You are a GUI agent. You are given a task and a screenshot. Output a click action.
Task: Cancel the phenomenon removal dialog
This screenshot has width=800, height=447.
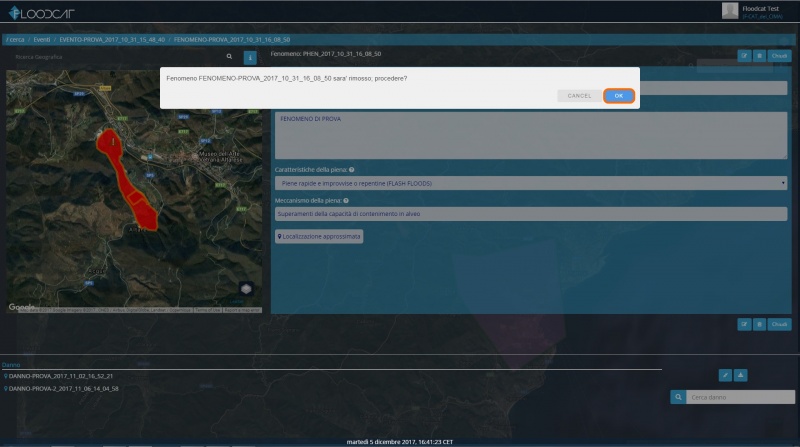(x=579, y=95)
